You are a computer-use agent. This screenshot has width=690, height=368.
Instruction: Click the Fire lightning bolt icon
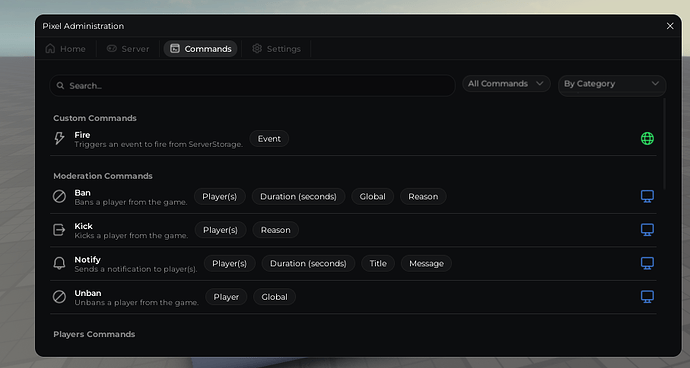[x=59, y=138]
